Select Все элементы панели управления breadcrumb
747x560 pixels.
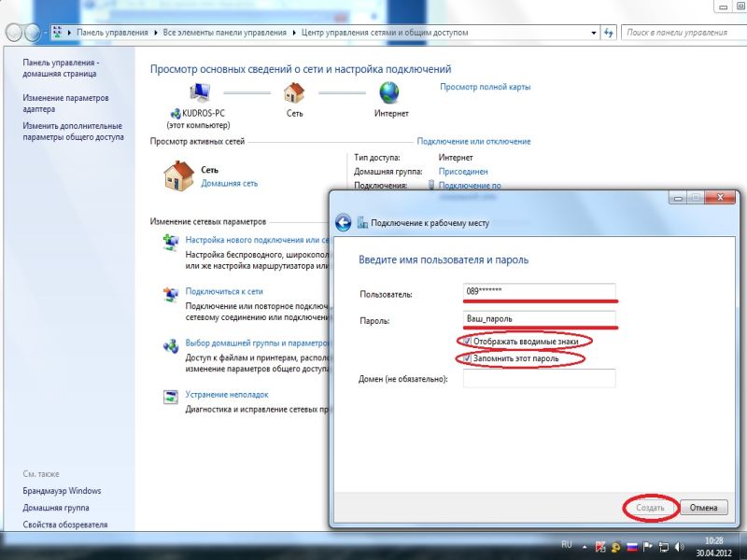pos(224,32)
